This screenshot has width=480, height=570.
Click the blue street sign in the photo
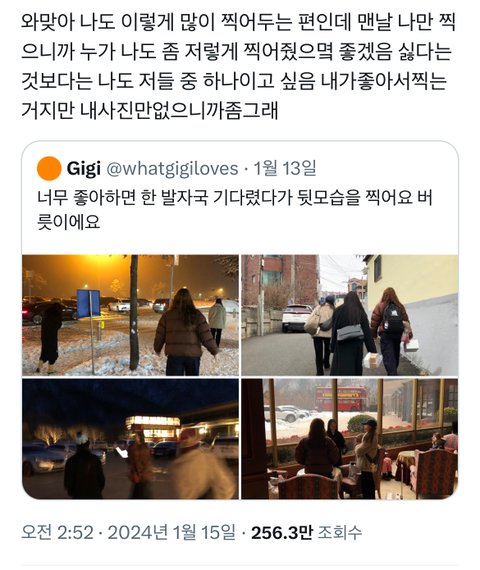(x=88, y=303)
